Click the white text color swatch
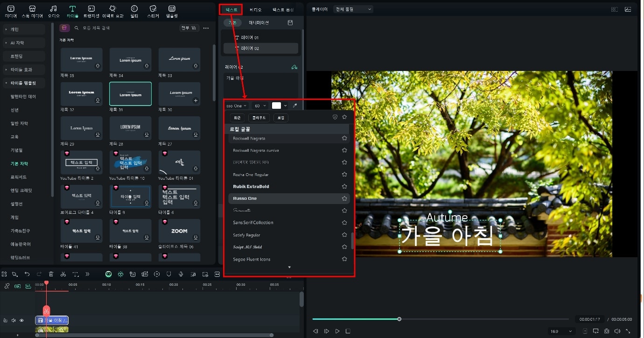Viewport: 644px width, 338px height. tap(277, 106)
